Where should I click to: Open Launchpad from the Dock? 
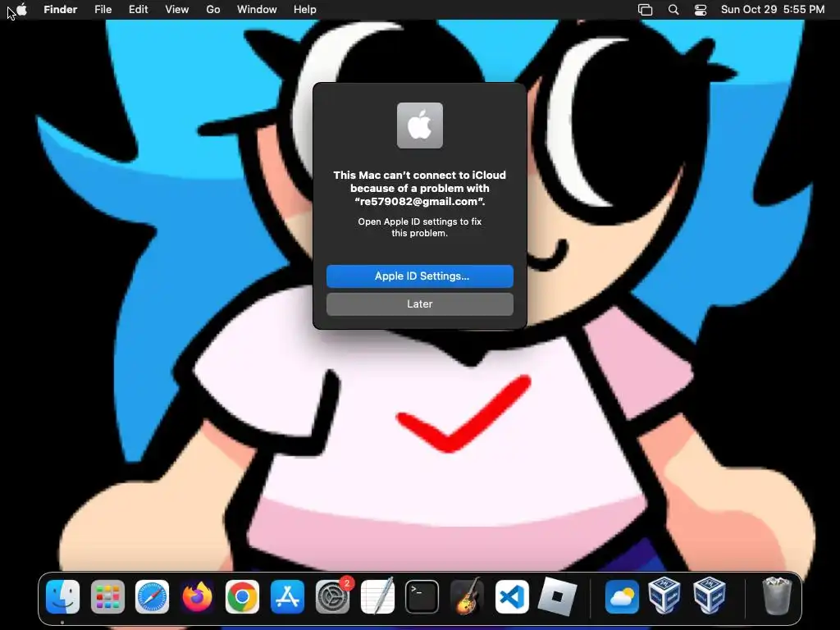pos(107,597)
